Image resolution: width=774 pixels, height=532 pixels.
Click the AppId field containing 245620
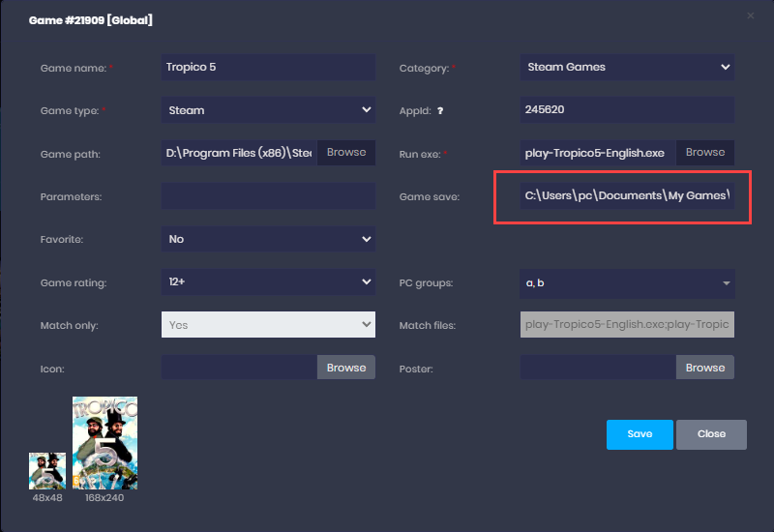point(626,110)
